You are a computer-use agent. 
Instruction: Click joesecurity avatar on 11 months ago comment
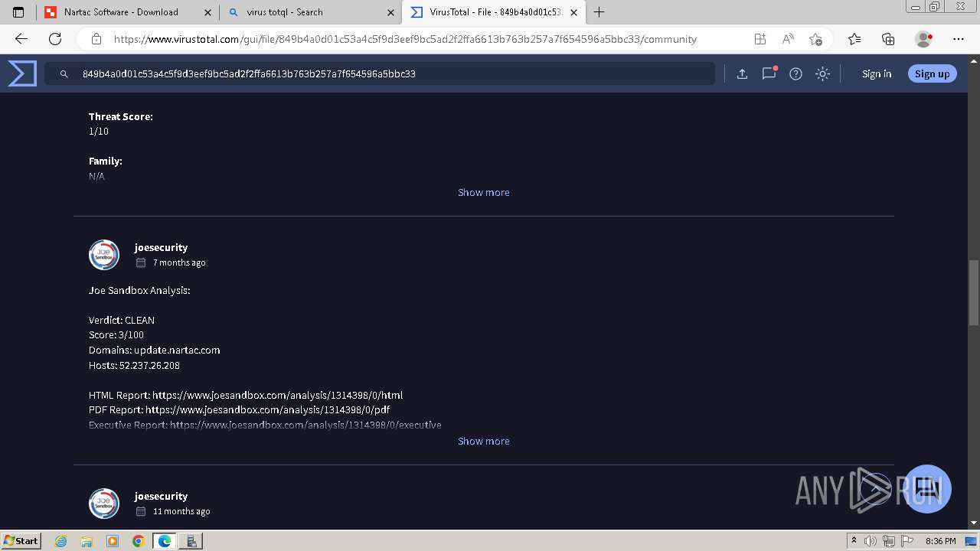click(104, 504)
